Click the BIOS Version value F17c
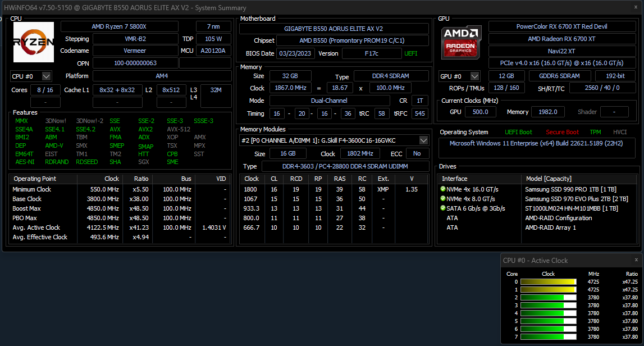The image size is (644, 346). 372,53
